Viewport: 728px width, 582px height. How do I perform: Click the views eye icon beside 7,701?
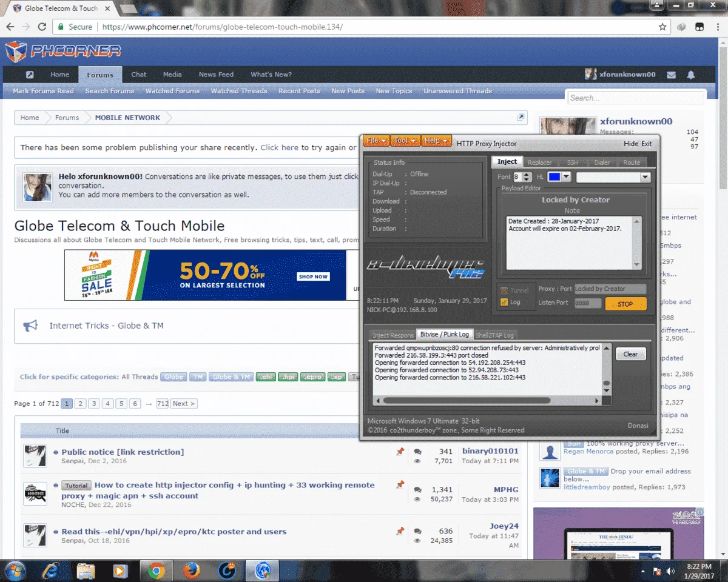417,461
